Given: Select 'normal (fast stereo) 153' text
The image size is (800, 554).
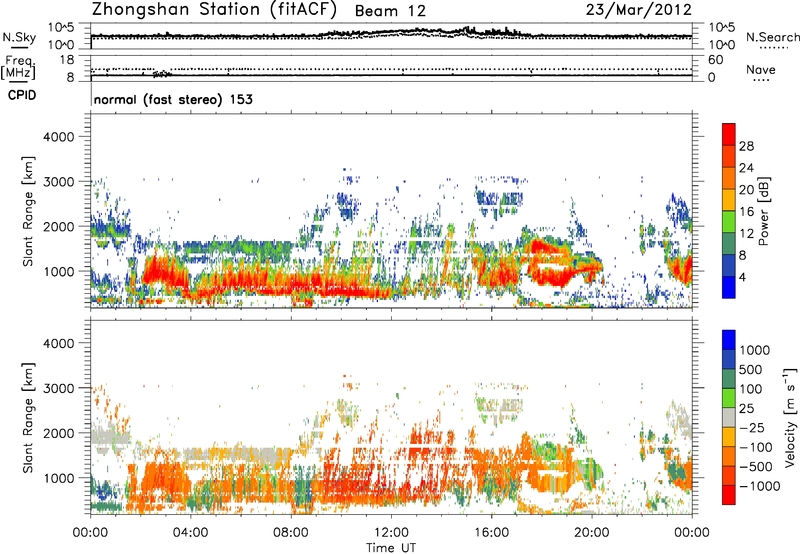Looking at the screenshot, I should pyautogui.click(x=173, y=99).
